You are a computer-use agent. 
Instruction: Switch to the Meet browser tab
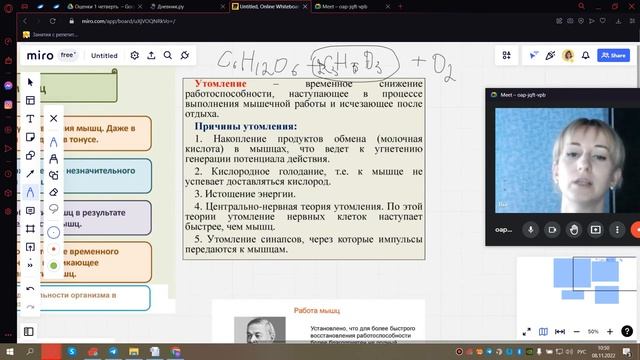tap(352, 7)
